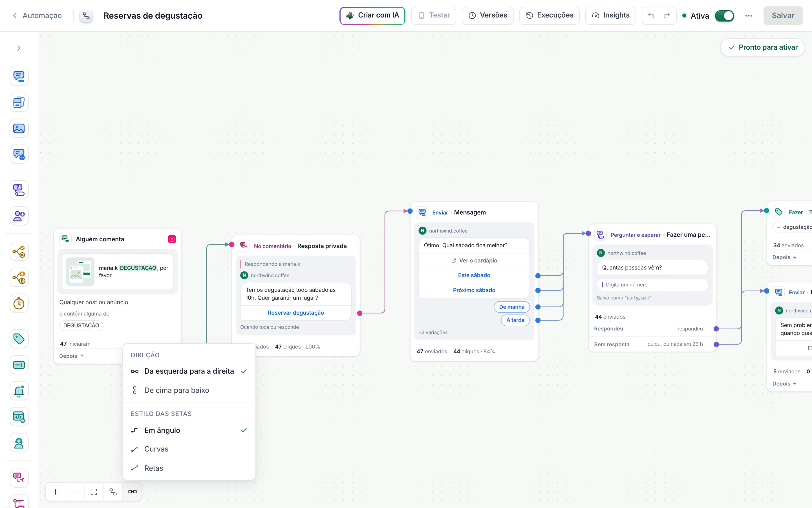
Task: Click the Salvar button
Action: pyautogui.click(x=783, y=16)
